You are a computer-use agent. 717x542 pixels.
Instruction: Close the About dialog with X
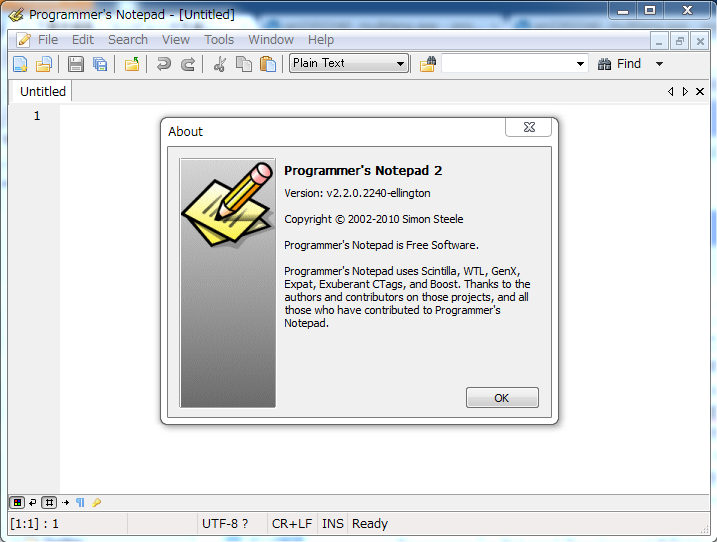(529, 127)
